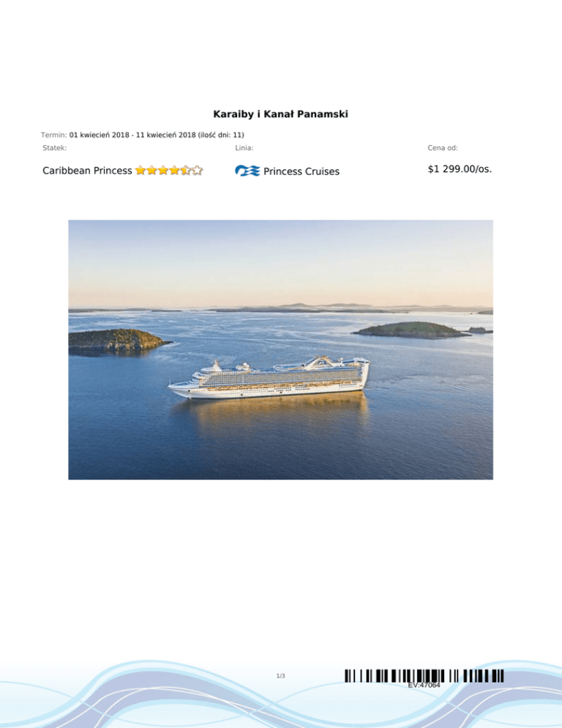Click the Princess Cruises wave logo icon

coord(247,171)
